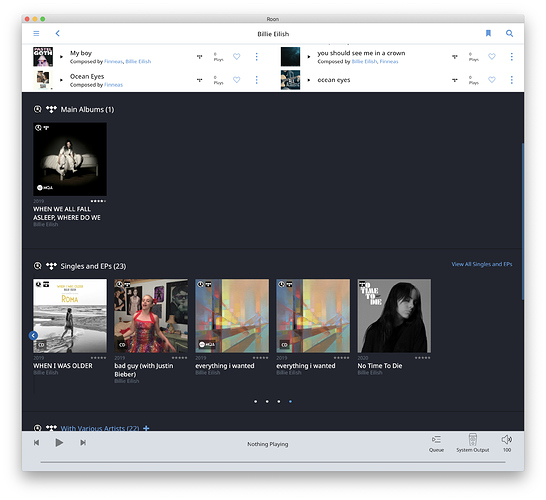Open the hamburger navigation menu
546x500 pixels.
(x=36, y=33)
